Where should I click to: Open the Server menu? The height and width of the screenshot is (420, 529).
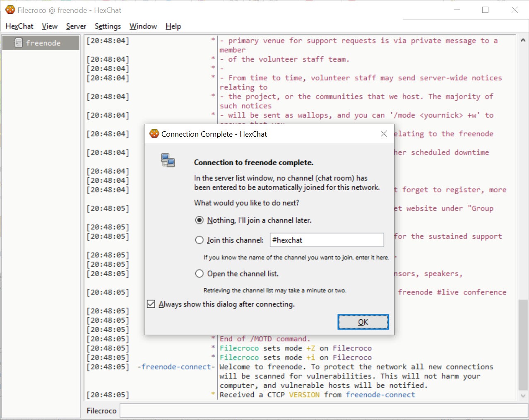click(76, 26)
